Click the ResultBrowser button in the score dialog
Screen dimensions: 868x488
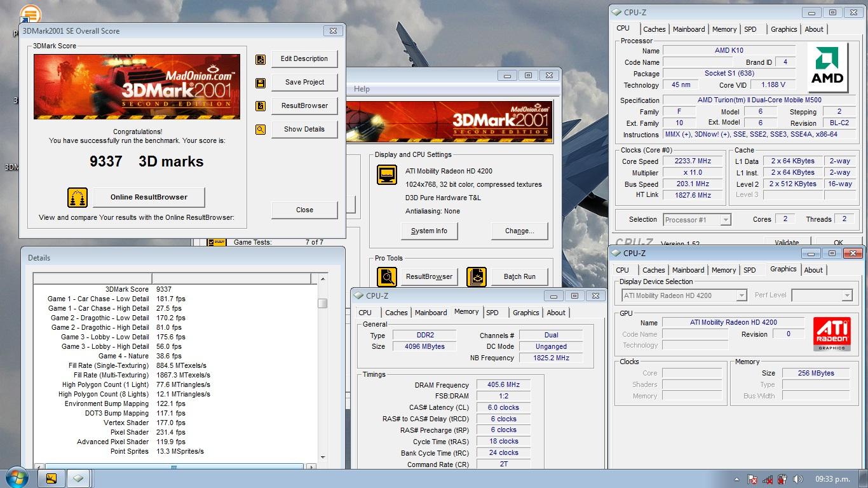(x=304, y=106)
